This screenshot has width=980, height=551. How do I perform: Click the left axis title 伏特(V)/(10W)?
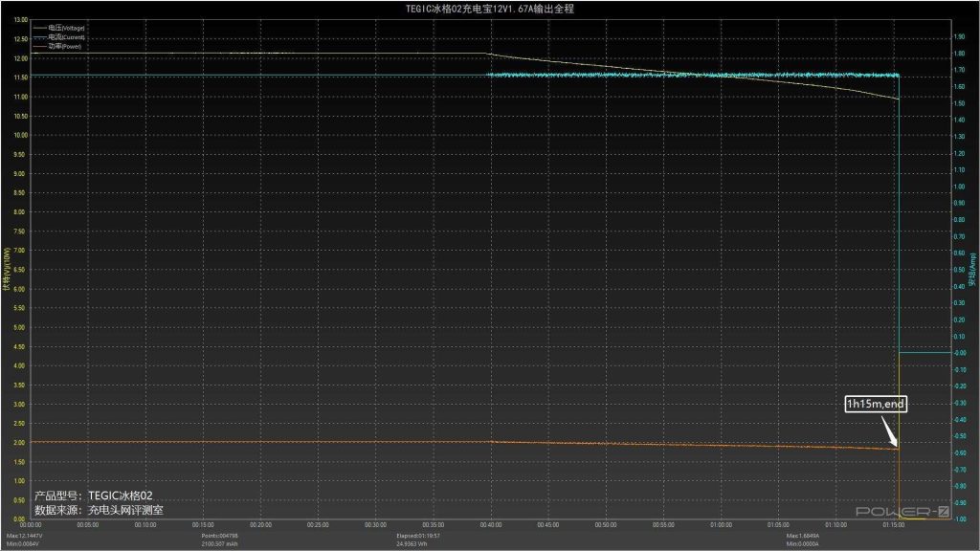tap(7, 269)
